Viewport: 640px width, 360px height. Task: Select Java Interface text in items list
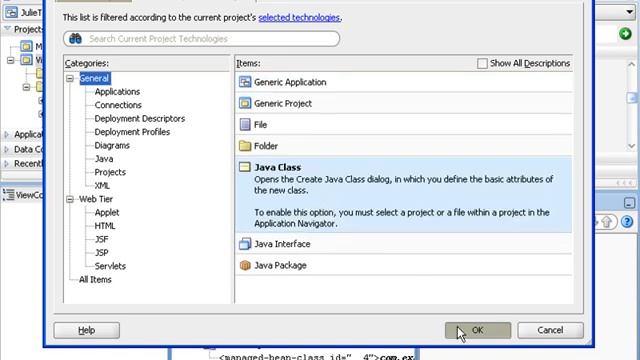tap(282, 244)
